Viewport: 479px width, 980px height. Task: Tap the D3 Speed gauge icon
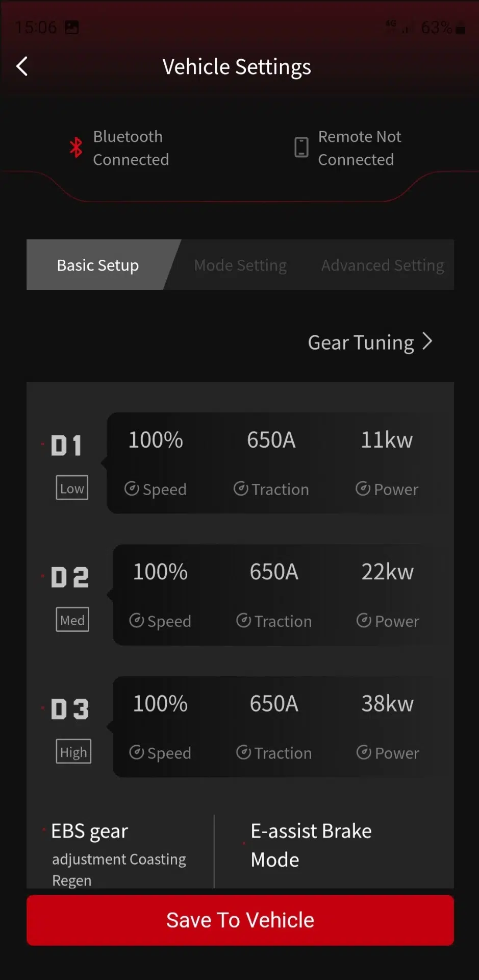tap(137, 752)
